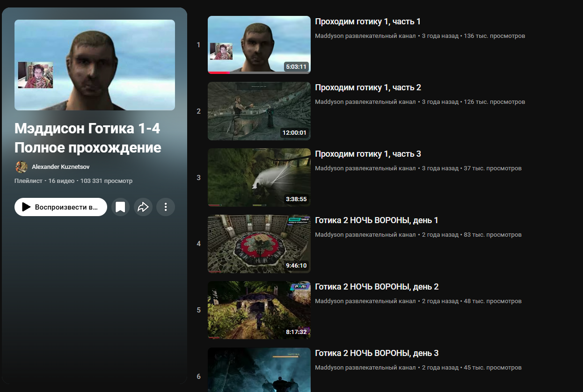Image resolution: width=583 pixels, height=392 pixels.
Task: Click title 'Проходим готику 1, часть 3'
Action: 368,154
